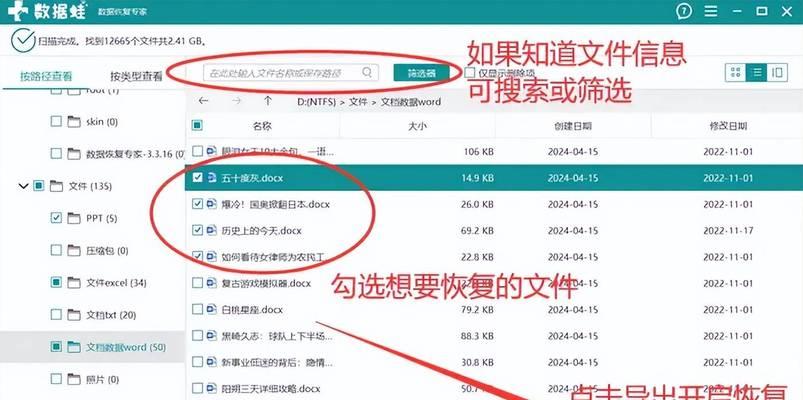
Task: Check the 文档txt folder checkbox
Action: coord(56,315)
